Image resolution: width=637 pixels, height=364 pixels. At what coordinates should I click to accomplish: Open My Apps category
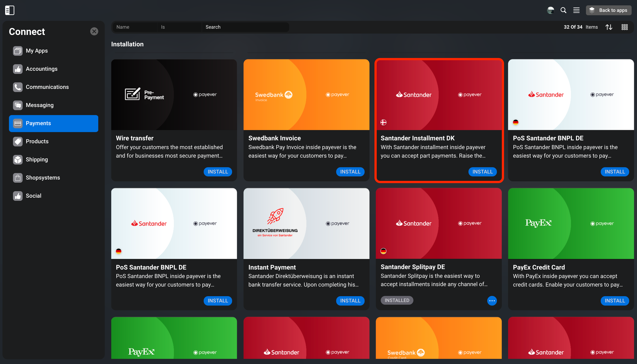(53, 51)
